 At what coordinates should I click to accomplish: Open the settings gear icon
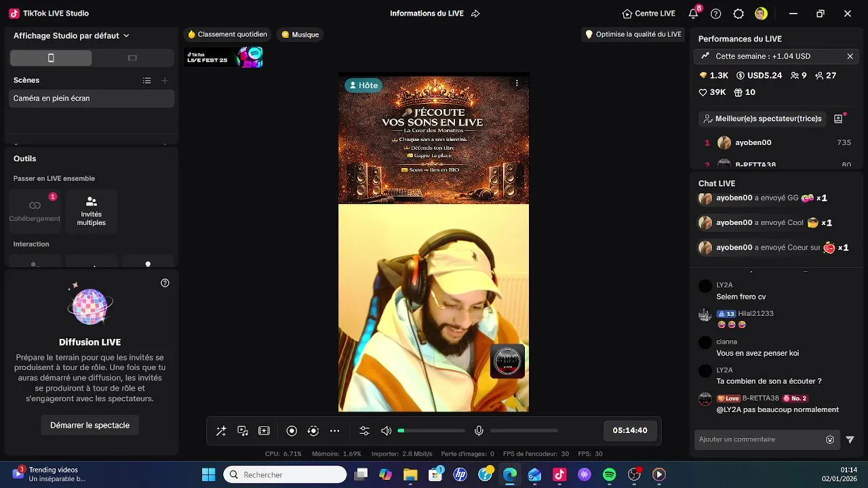[739, 14]
